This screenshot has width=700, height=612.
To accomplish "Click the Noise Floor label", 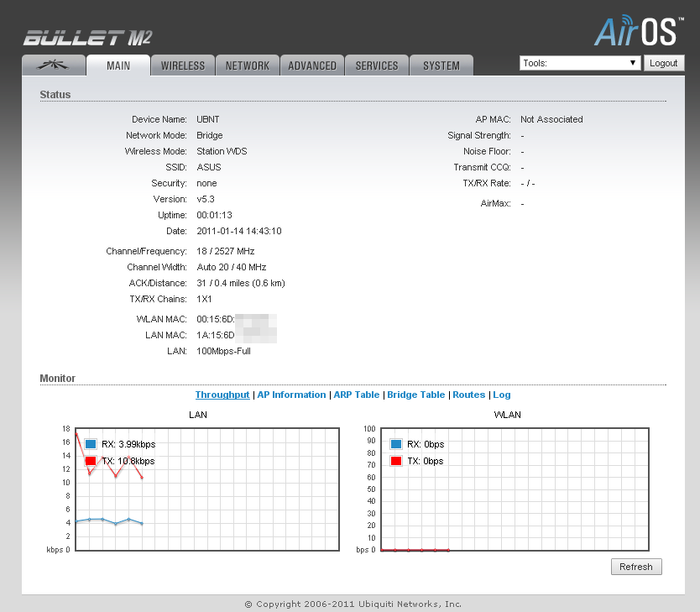I will tap(487, 151).
